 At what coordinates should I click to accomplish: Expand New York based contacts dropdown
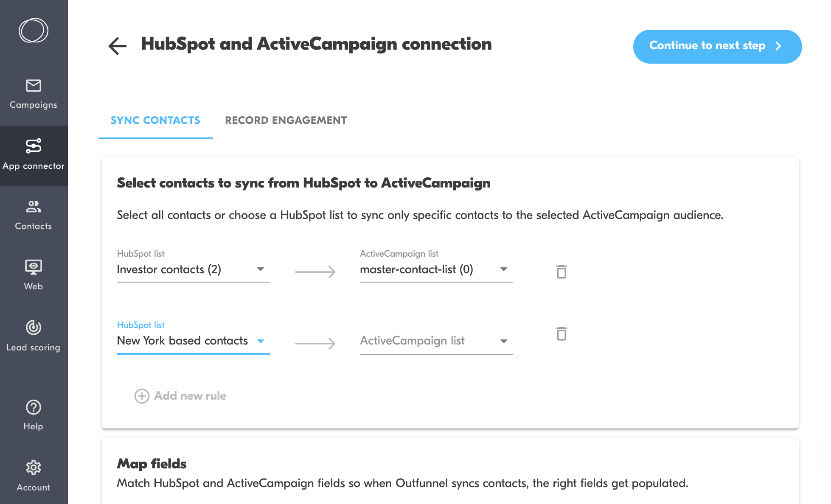(x=261, y=341)
